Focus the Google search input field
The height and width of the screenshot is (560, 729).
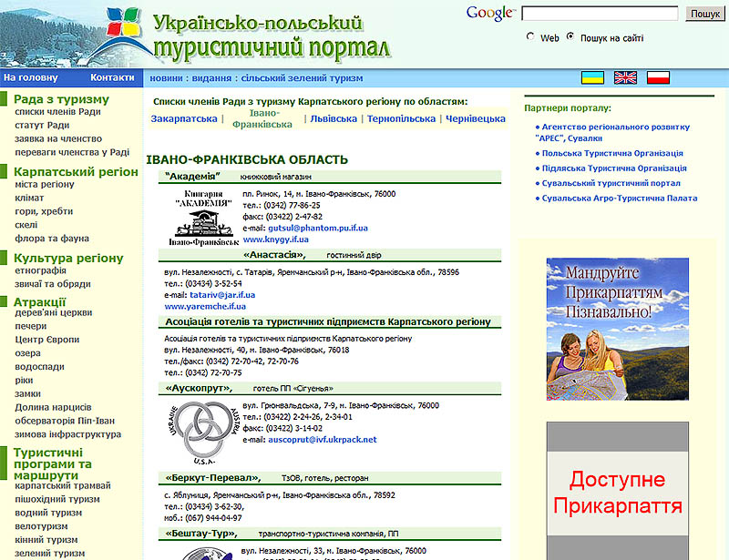[x=600, y=14]
